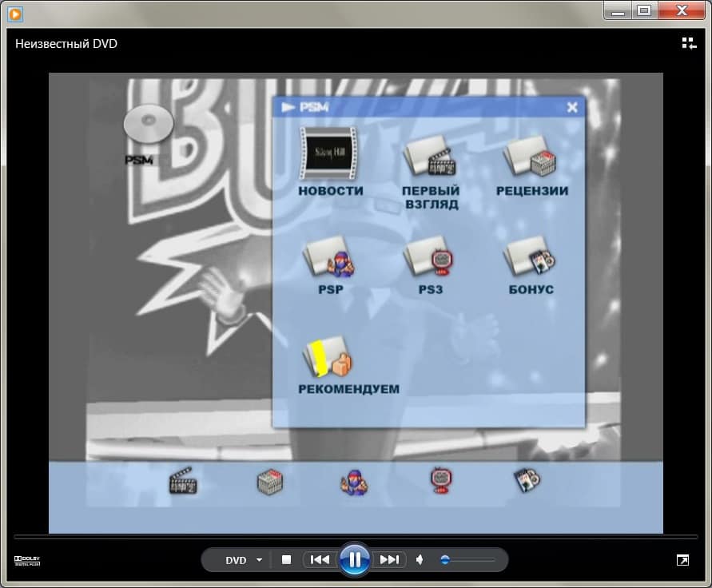The width and height of the screenshot is (712, 588).
Task: Click the DVD menu button
Action: [x=236, y=560]
